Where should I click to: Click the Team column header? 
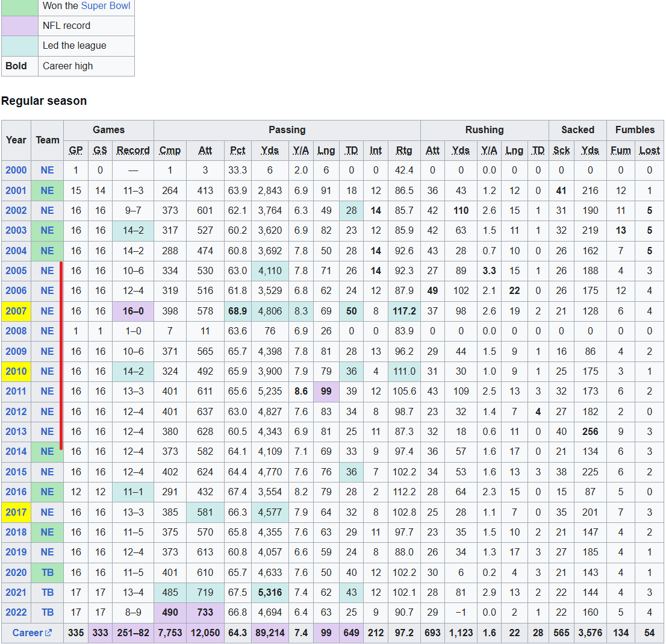[x=47, y=140]
